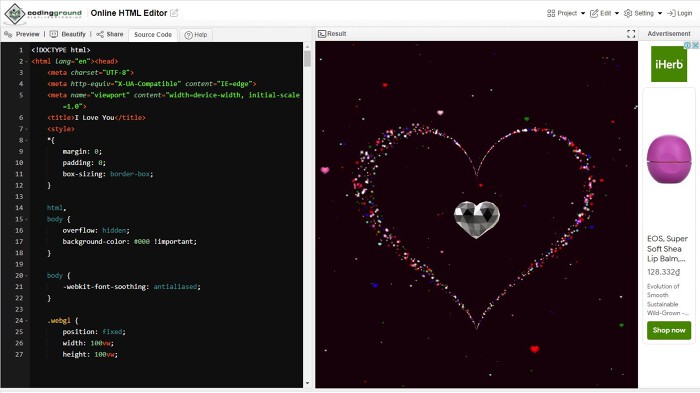Open the Edit dropdown menu

click(x=604, y=13)
